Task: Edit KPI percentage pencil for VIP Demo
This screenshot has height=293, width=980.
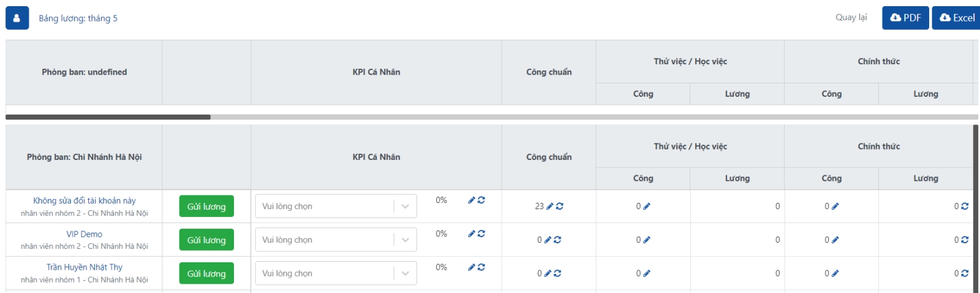Action: coord(472,234)
